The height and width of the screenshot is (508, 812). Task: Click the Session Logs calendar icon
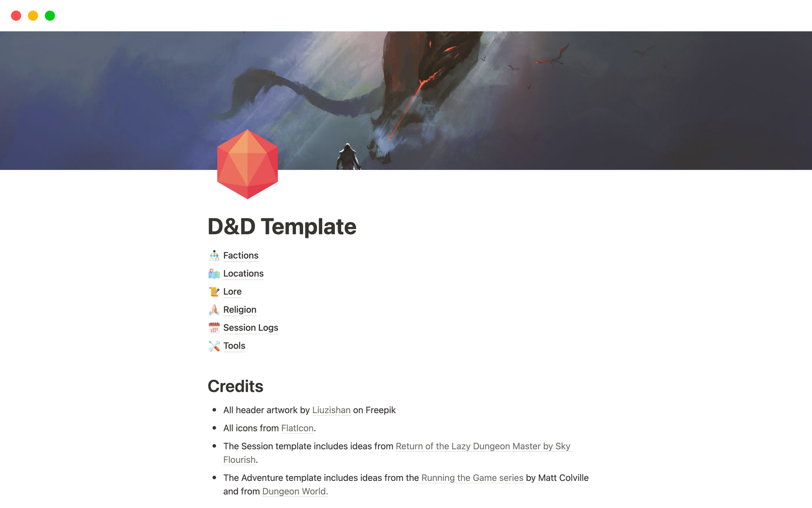pyautogui.click(x=214, y=327)
